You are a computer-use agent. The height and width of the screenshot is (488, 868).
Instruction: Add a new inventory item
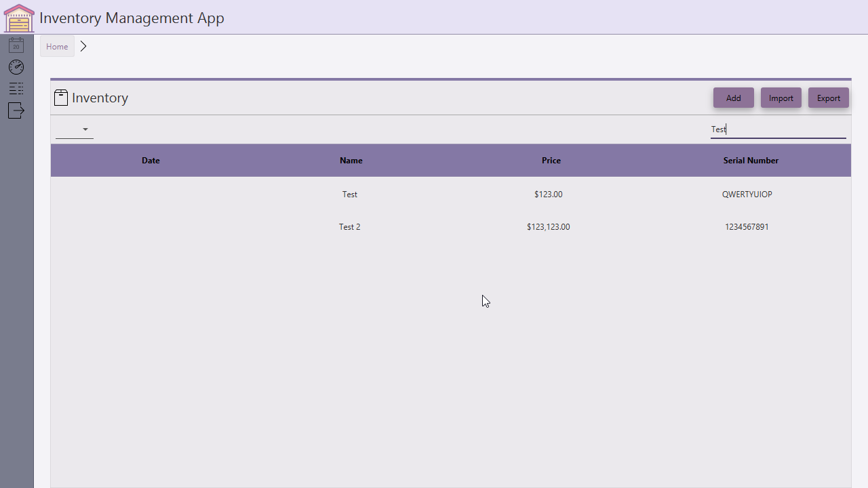pyautogui.click(x=734, y=98)
